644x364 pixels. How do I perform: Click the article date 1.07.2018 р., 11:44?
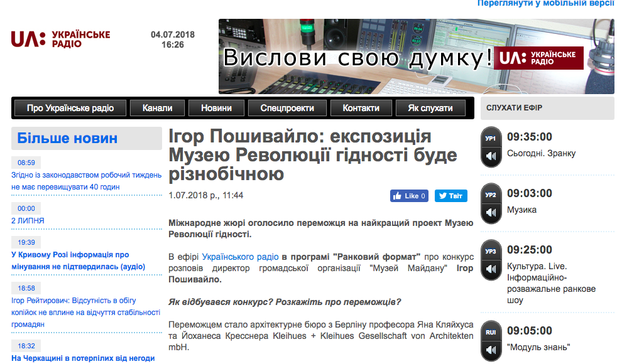point(206,195)
